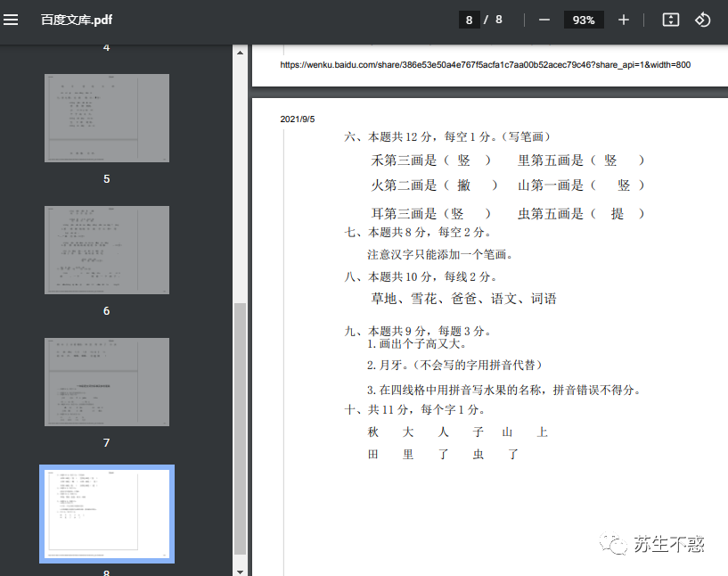Click the text 山第一画是
Image resolution: width=728 pixels, height=576 pixels.
point(550,185)
